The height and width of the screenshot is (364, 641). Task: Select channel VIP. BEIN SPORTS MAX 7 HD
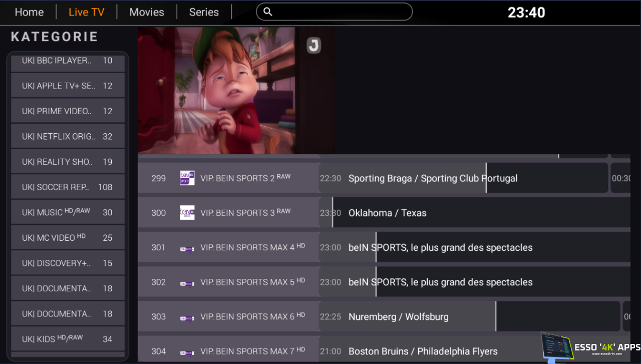228,348
